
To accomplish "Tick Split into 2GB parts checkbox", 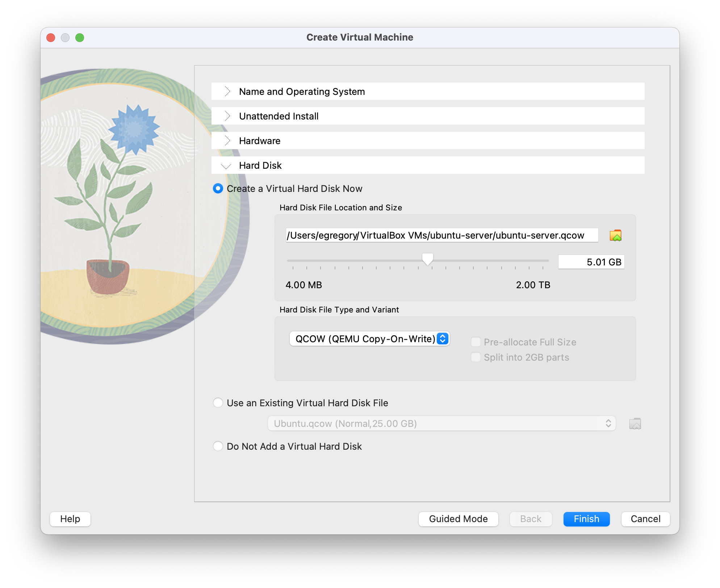I will [x=476, y=357].
